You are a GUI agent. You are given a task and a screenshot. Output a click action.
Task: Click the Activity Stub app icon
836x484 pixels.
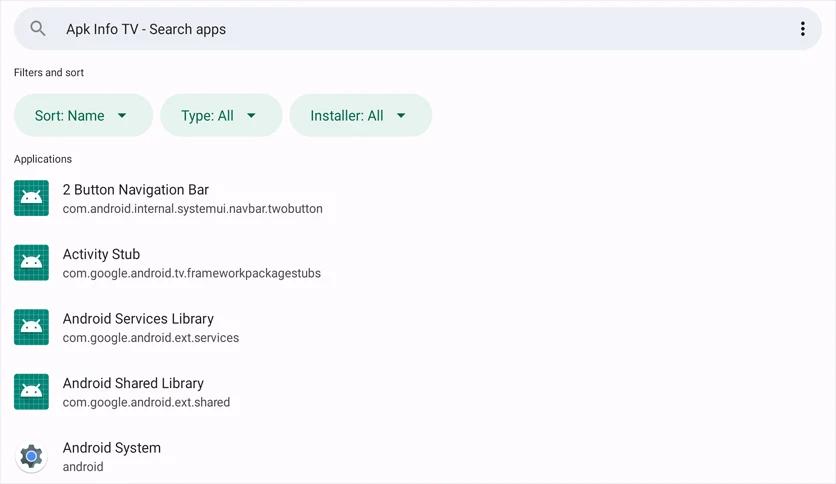[31, 262]
